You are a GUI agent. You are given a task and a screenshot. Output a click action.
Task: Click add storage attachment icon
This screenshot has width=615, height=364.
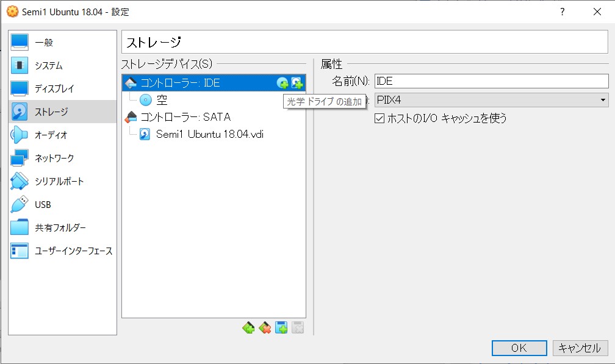pos(281,327)
